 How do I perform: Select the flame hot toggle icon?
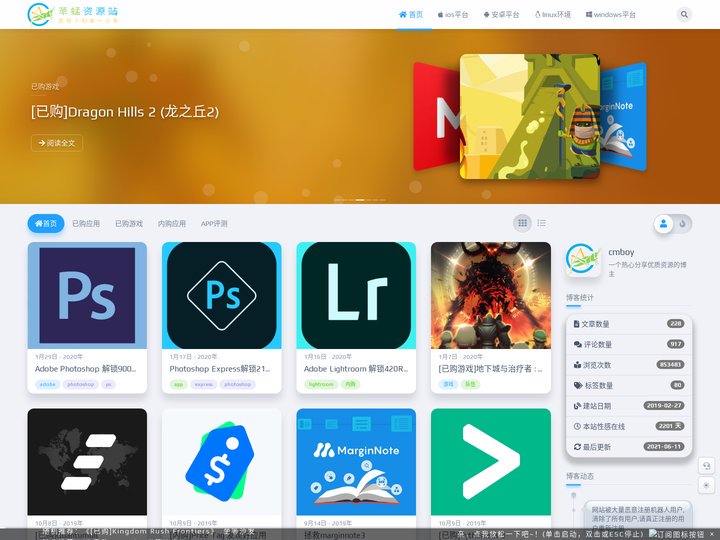point(682,224)
